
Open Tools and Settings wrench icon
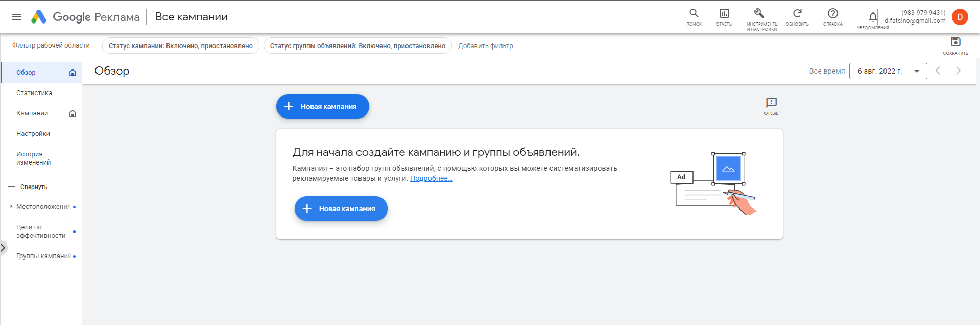coord(759,14)
